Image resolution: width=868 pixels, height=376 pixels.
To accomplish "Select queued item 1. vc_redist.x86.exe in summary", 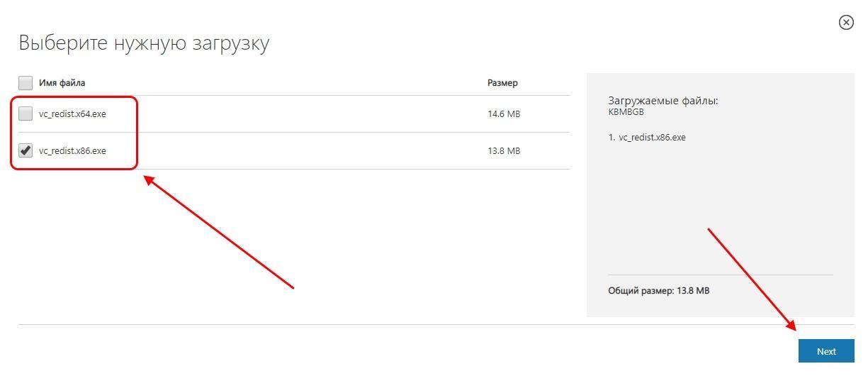I will point(647,138).
